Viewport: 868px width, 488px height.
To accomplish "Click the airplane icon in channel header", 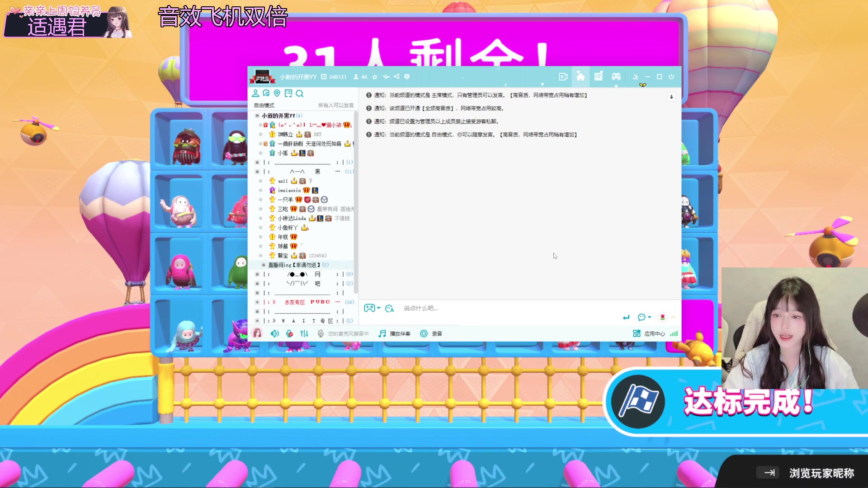I will (x=386, y=77).
